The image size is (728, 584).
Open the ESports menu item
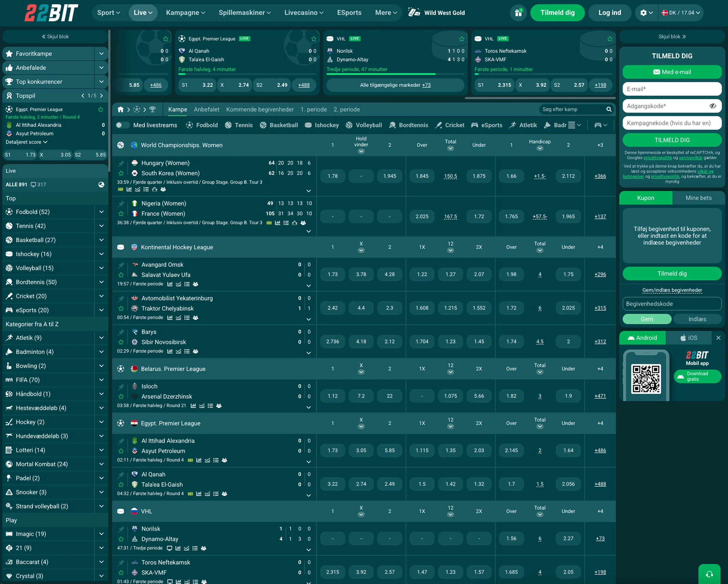(x=349, y=13)
